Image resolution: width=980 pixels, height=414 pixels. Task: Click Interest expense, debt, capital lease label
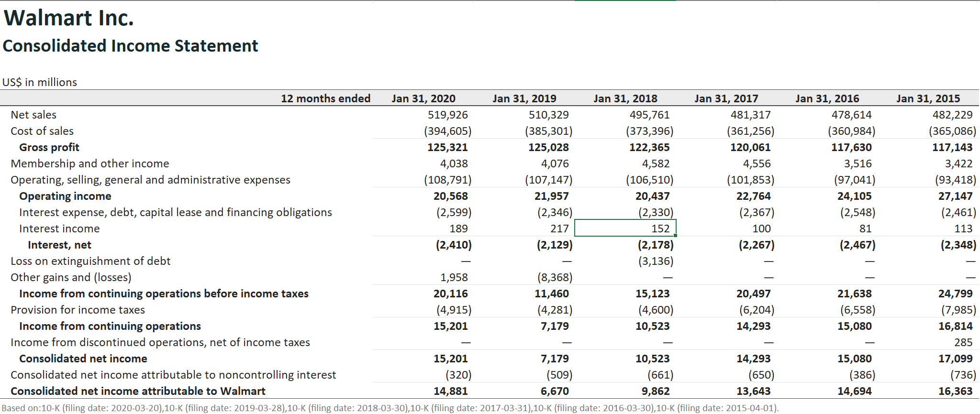(176, 212)
